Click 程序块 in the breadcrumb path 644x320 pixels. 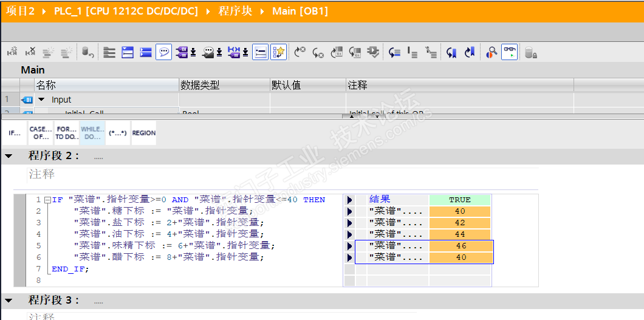pos(235,11)
